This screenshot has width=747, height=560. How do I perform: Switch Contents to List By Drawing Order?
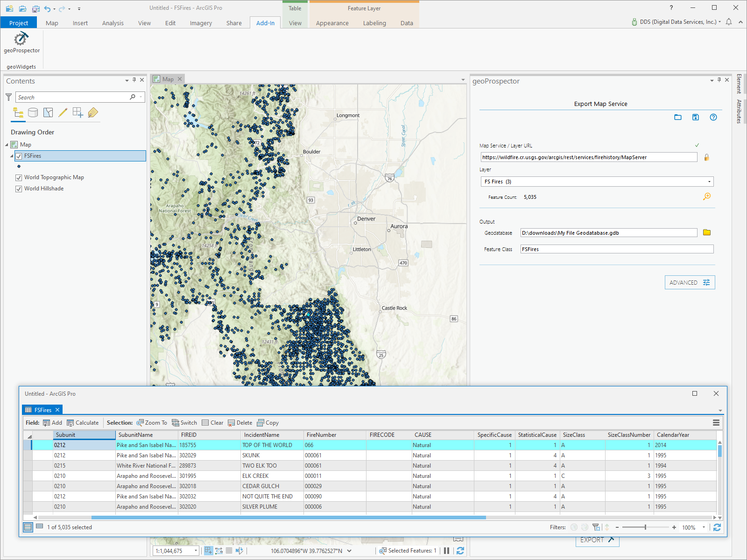(x=18, y=112)
